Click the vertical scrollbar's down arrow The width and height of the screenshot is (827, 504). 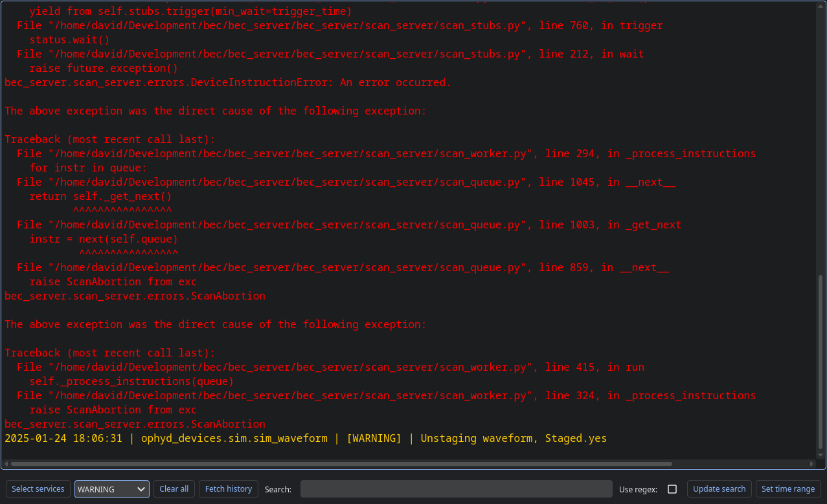tap(821, 455)
